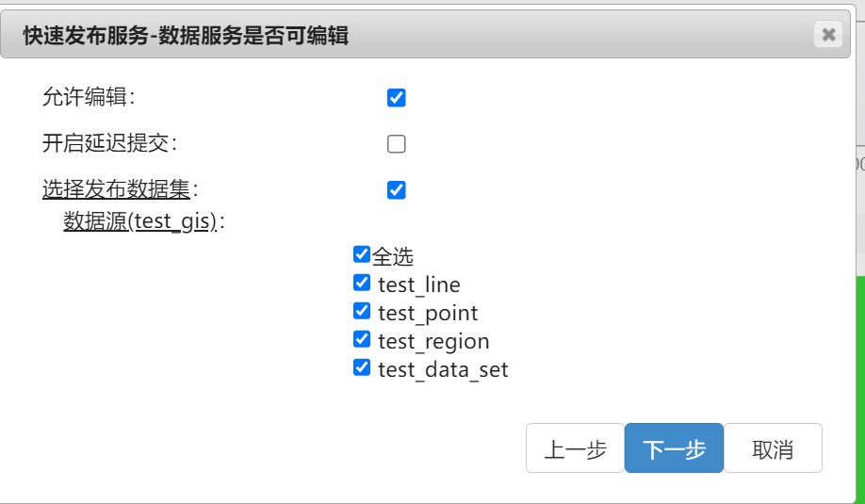The width and height of the screenshot is (865, 504).
Task: Deselect the test_line dataset checkbox
Action: pos(361,283)
